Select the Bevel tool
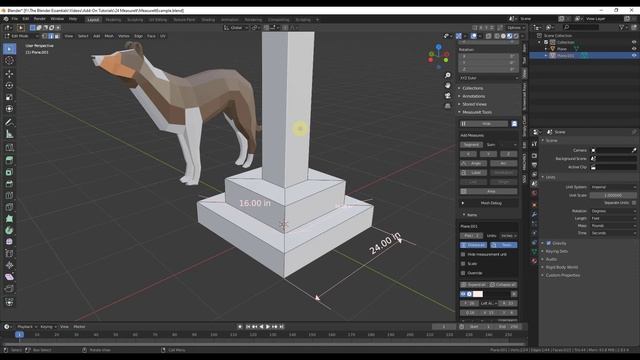Viewport: 640px width, 360px height. (x=9, y=184)
